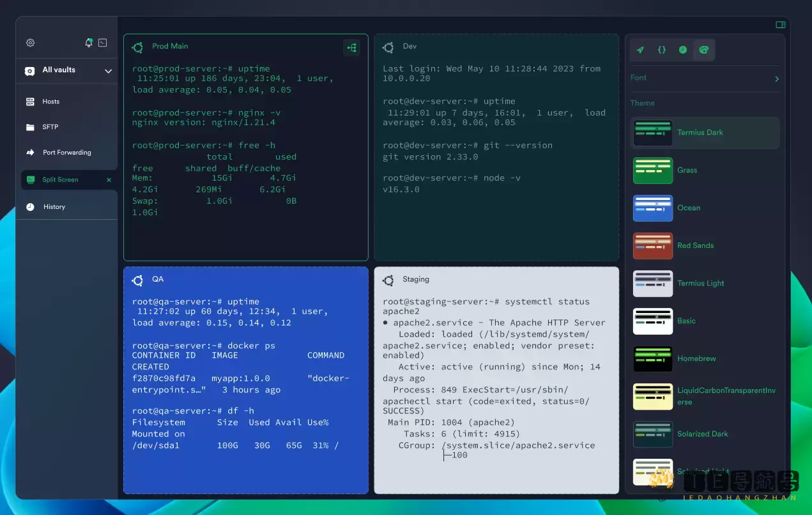Open a new terminal from the sidebar icon
812x515 pixels.
[x=103, y=43]
